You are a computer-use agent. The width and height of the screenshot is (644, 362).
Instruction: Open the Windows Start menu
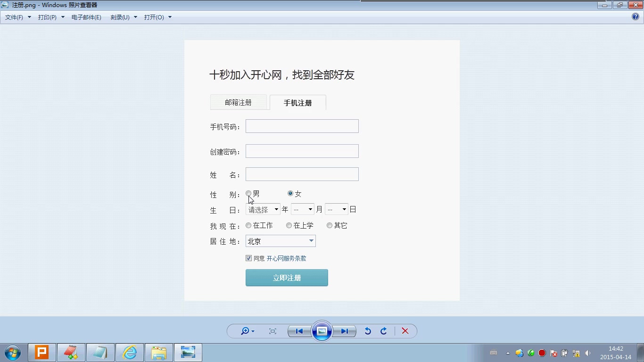coord(13,353)
